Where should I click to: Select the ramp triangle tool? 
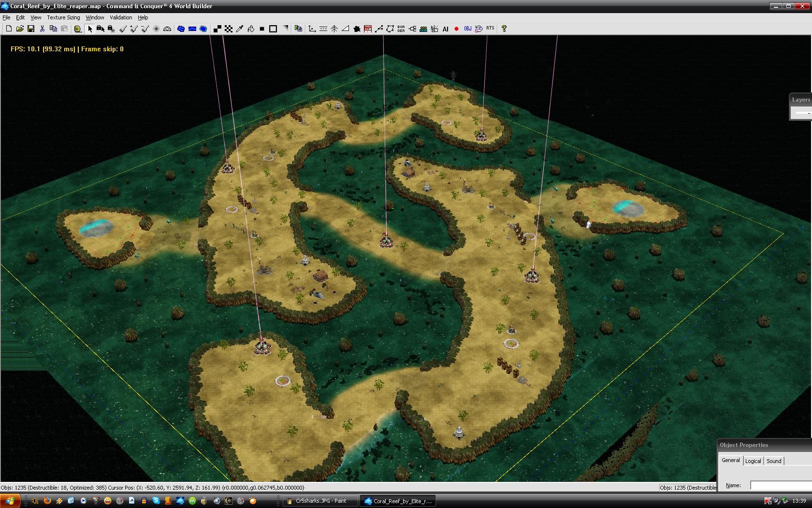tap(346, 29)
